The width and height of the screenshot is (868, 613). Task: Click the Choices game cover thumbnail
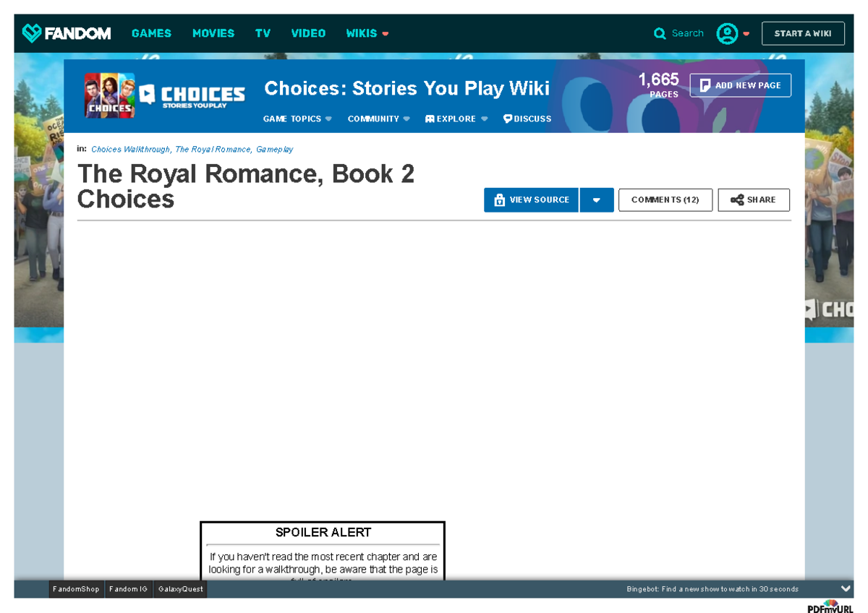(109, 95)
